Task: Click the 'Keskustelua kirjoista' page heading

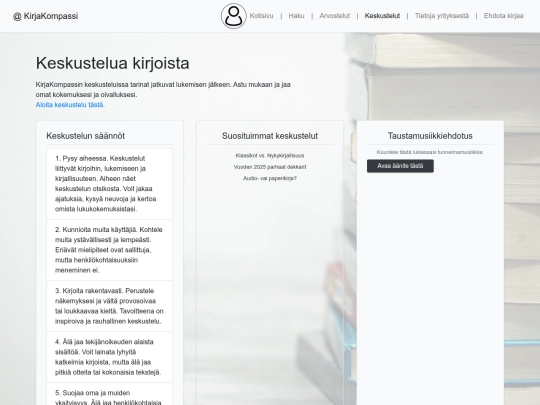Action: pyautogui.click(x=113, y=63)
